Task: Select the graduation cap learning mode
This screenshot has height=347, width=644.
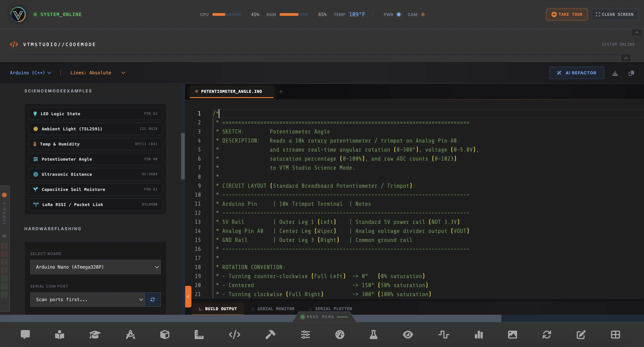Action: (95, 335)
